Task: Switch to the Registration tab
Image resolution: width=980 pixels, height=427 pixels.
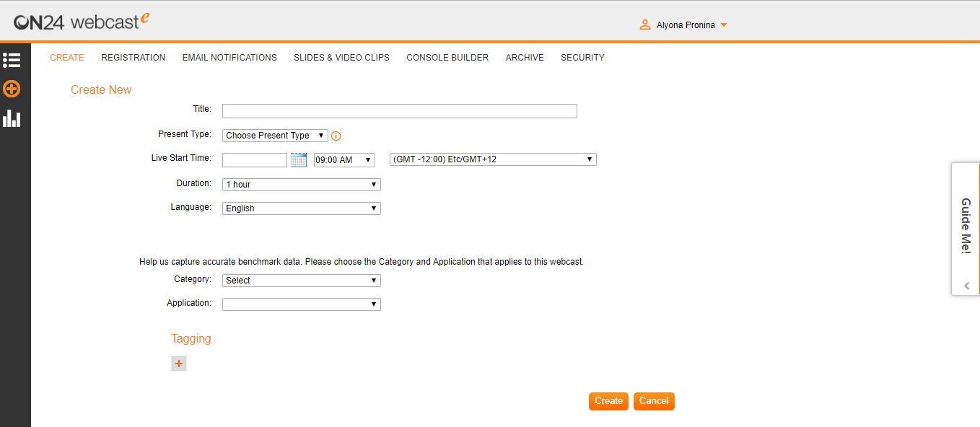Action: [x=134, y=58]
